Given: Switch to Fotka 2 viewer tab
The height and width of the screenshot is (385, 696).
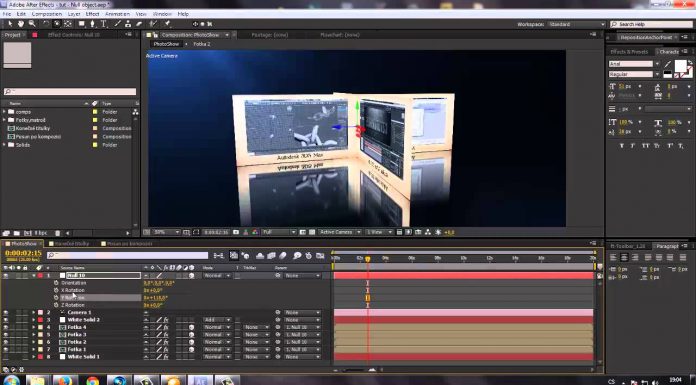Looking at the screenshot, I should (202, 44).
